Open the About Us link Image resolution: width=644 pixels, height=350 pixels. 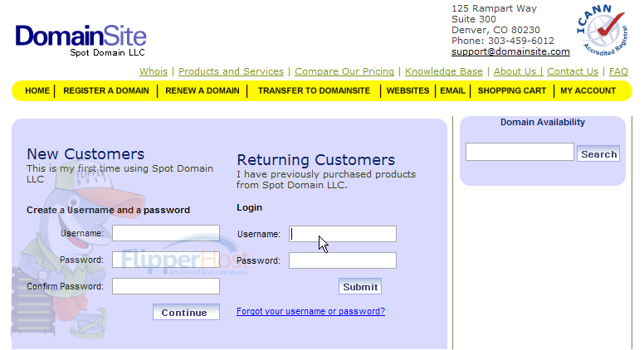[x=518, y=71]
